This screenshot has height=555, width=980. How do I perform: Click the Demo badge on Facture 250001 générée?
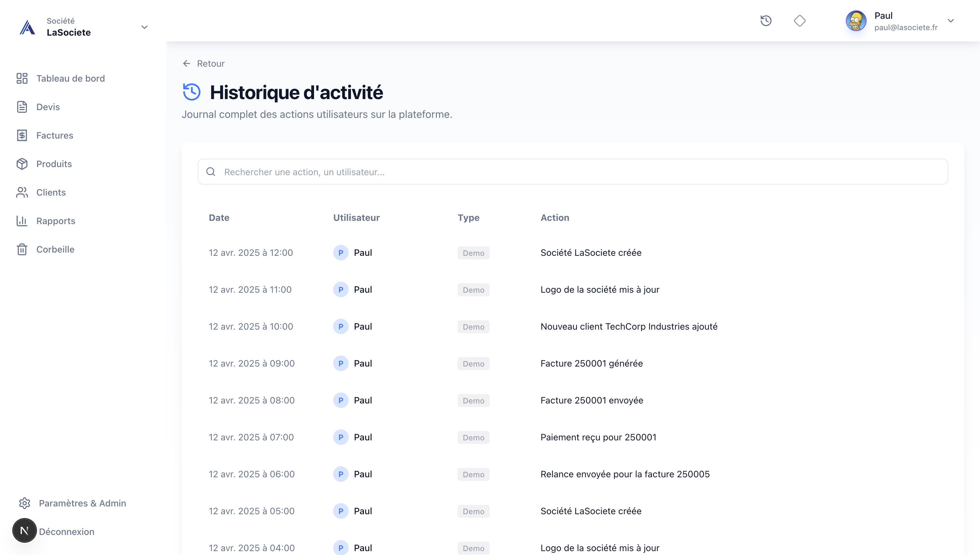pos(473,363)
